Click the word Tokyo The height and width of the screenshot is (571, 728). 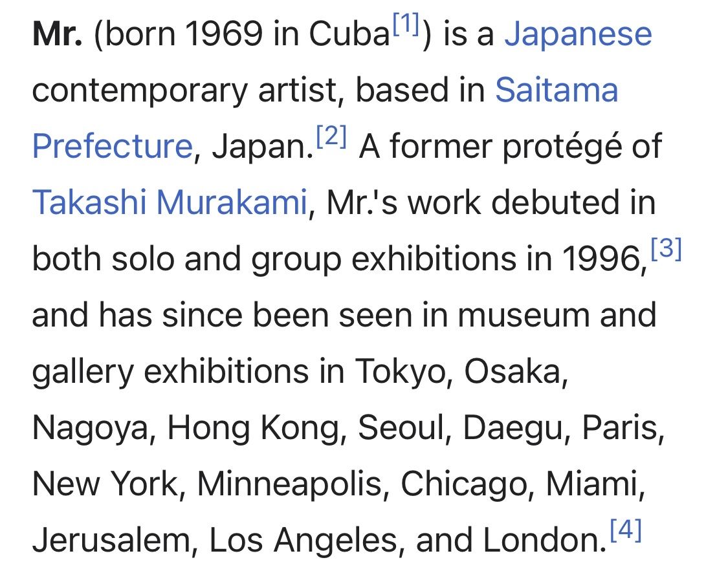pyautogui.click(x=400, y=372)
